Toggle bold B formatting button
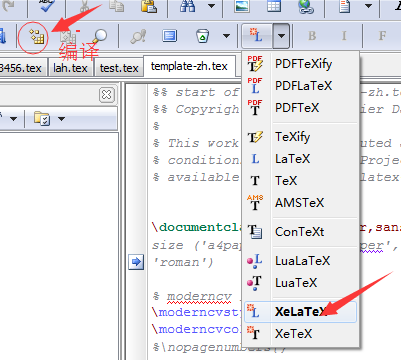 312,36
